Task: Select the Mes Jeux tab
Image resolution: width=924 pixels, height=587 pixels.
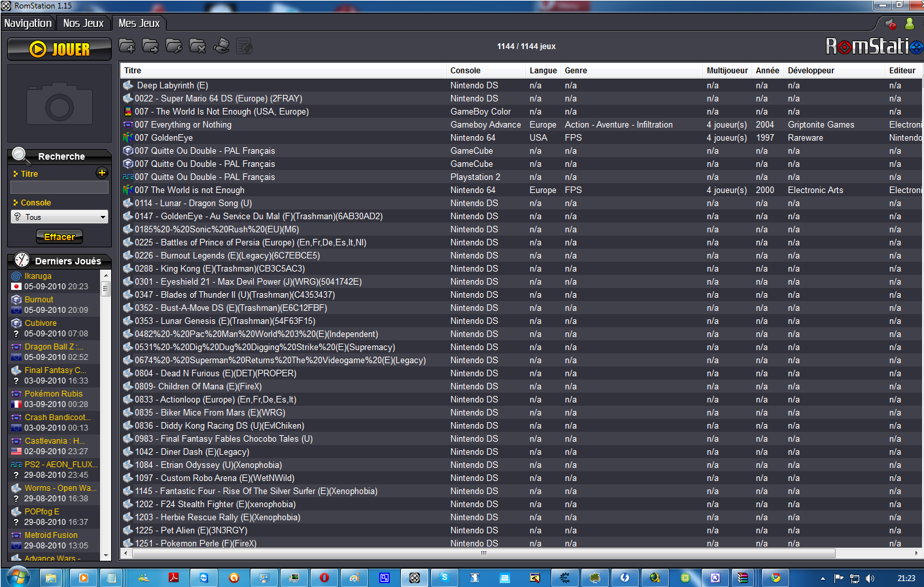Action: click(139, 23)
